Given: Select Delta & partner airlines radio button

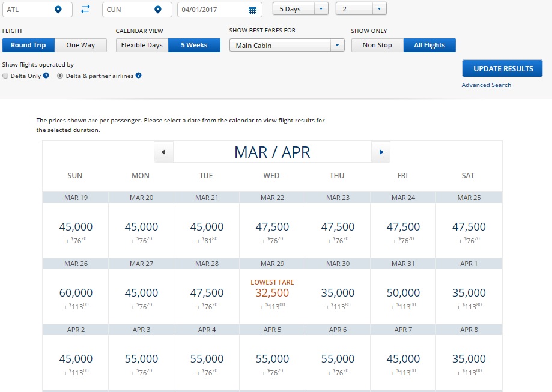Looking at the screenshot, I should (60, 76).
